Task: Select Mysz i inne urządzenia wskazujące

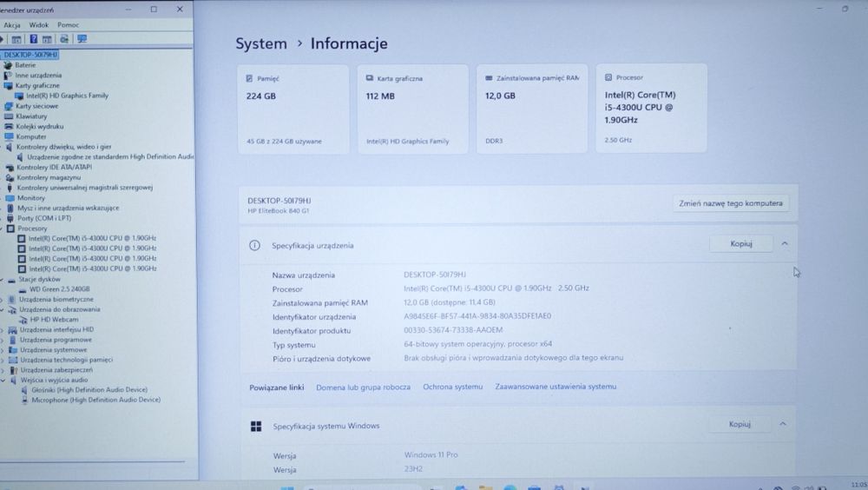Action: (x=68, y=208)
